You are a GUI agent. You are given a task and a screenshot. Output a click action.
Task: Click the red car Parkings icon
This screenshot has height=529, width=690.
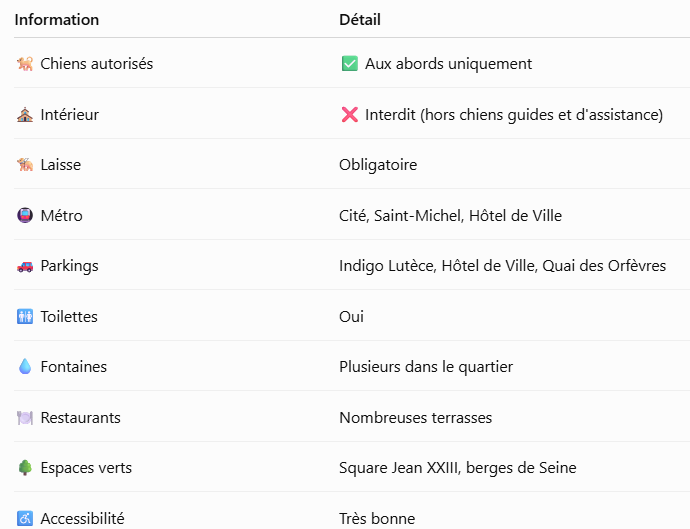[25, 266]
